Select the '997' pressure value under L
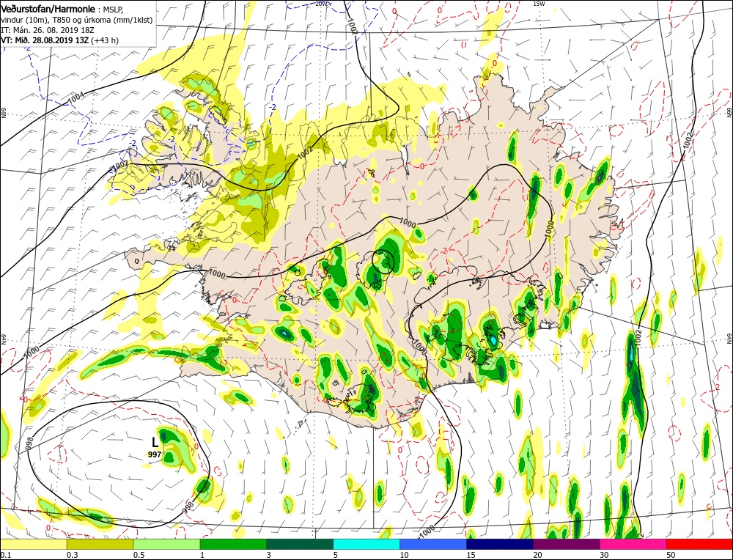 click(155, 454)
